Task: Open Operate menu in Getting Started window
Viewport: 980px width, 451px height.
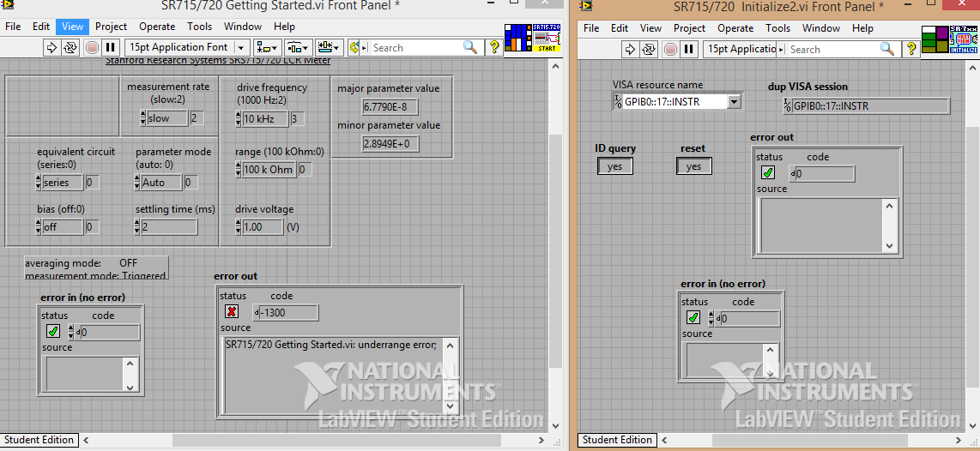Action: point(158,27)
